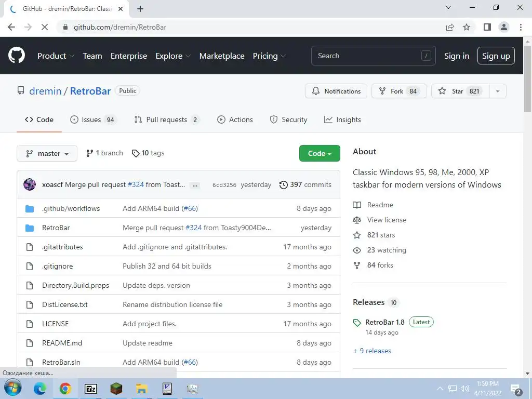This screenshot has height=399, width=532.
Task: Open the RetroBar folder
Action: pos(56,228)
